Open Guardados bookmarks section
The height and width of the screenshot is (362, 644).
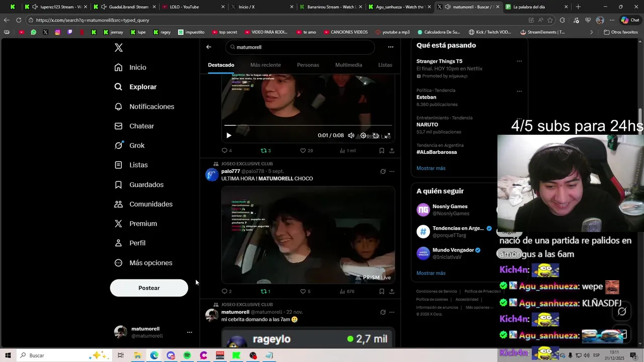pyautogui.click(x=138, y=185)
